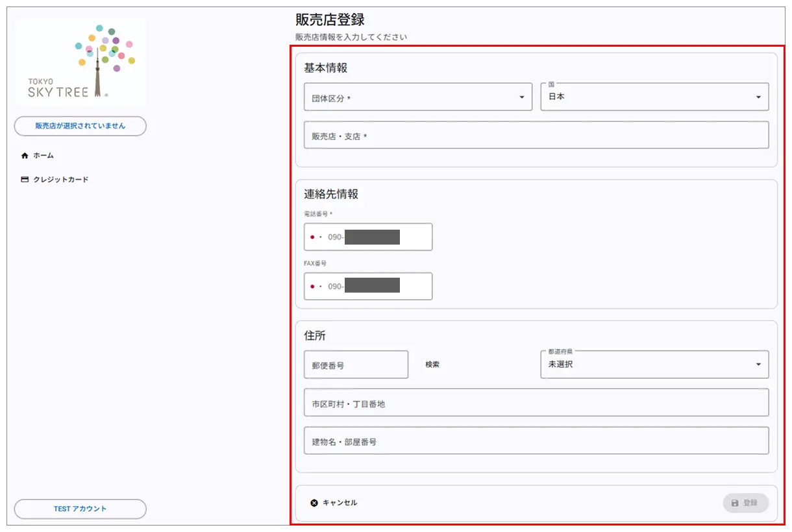
Task: Click into the 郵便番号 field
Action: pos(356,365)
